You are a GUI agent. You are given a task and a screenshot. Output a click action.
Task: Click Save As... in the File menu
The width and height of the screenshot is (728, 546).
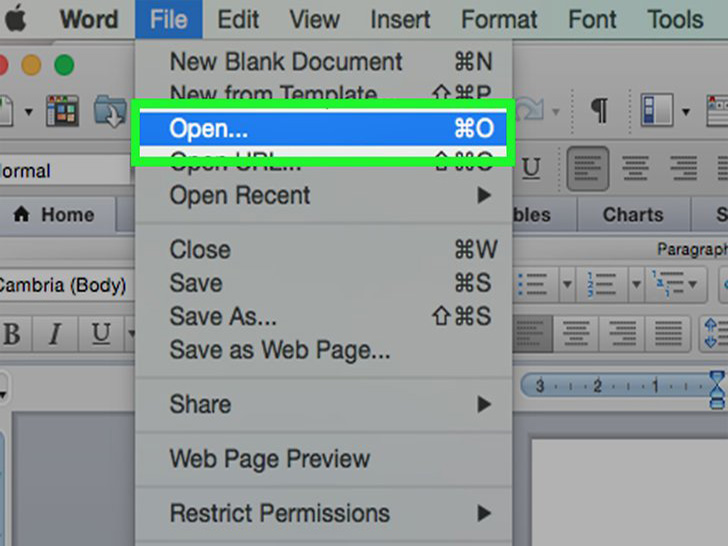[x=223, y=317]
